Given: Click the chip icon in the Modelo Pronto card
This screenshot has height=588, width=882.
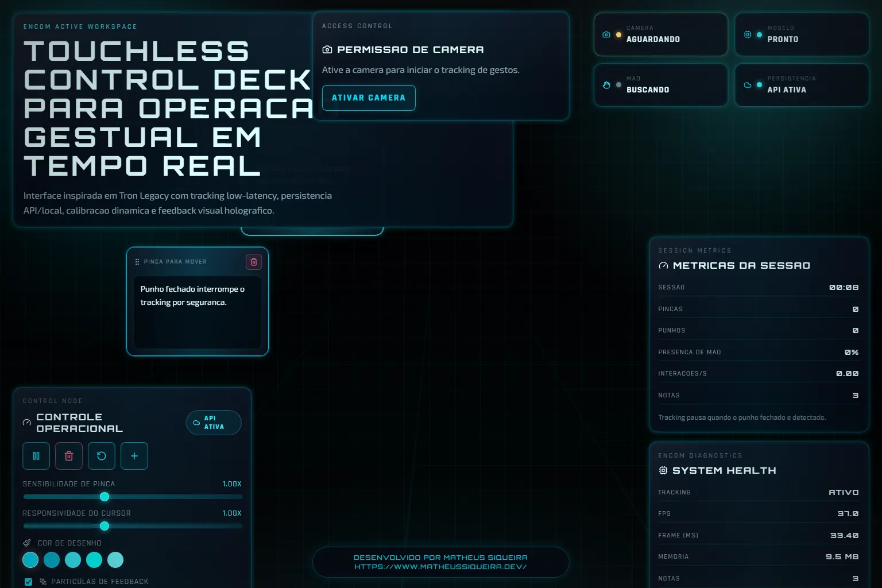Looking at the screenshot, I should (x=748, y=34).
